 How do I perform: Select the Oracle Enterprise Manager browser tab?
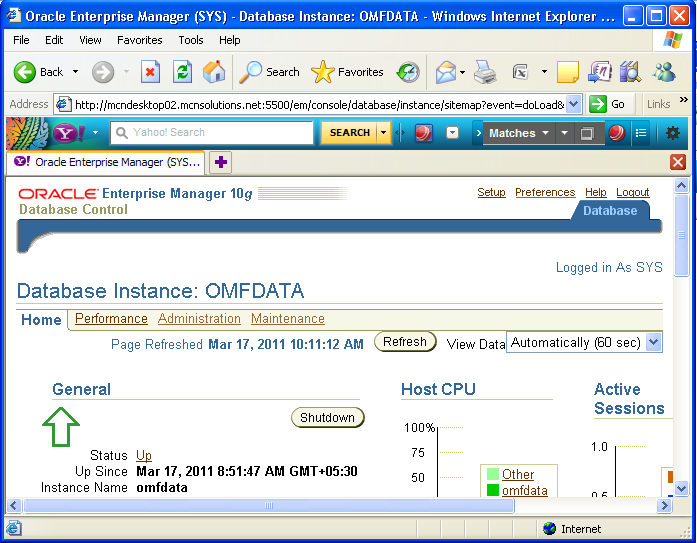[106, 162]
